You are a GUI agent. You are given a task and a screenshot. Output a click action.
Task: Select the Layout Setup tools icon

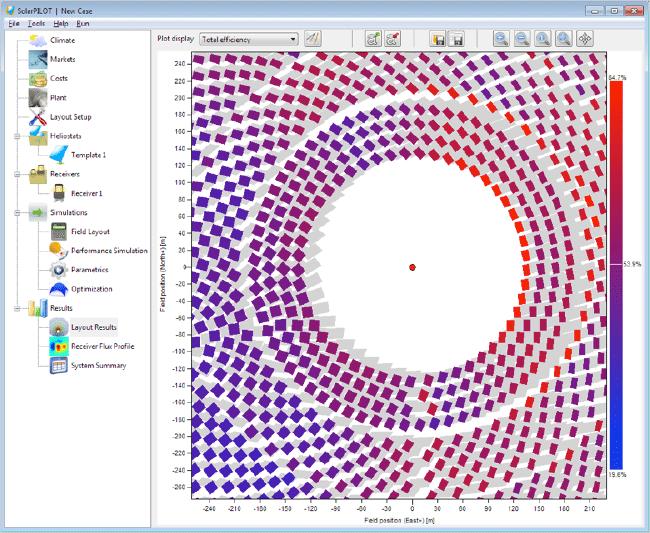click(x=38, y=117)
